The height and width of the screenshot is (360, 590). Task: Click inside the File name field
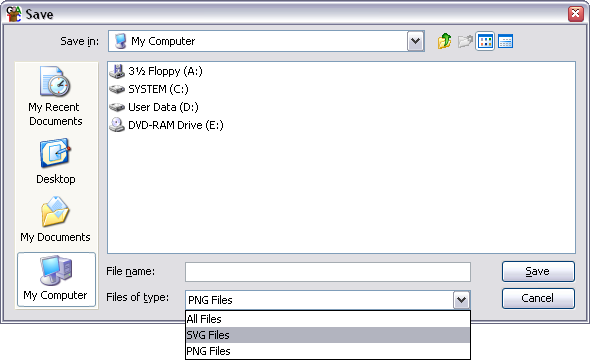click(x=328, y=272)
